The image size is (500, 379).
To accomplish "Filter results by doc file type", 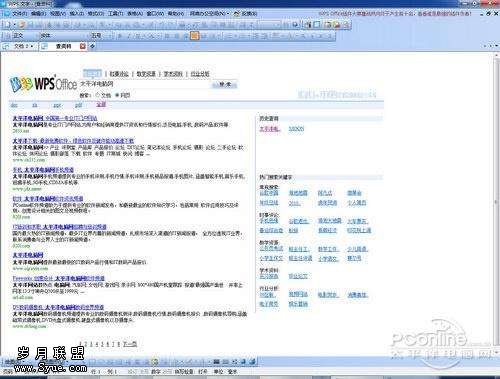I will coord(14,105).
